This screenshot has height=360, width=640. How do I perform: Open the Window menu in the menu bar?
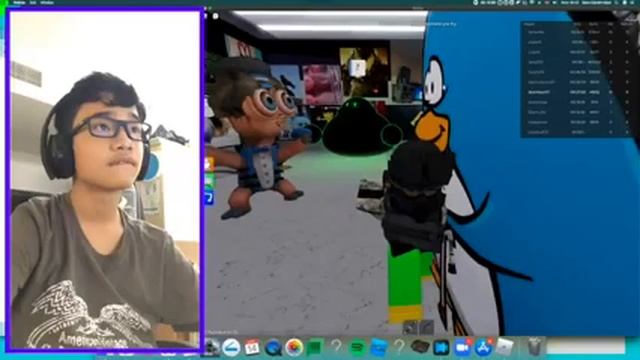[x=47, y=2]
